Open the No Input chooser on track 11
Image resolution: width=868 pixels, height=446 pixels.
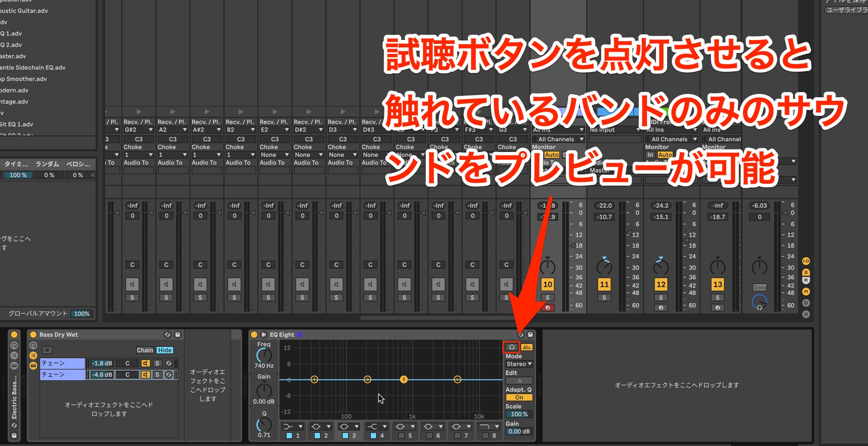615,130
